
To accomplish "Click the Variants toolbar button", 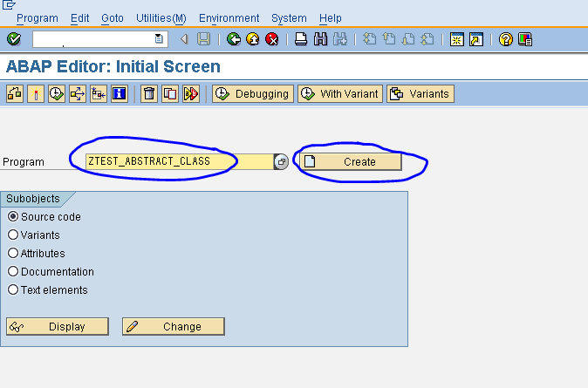I will 420,93.
